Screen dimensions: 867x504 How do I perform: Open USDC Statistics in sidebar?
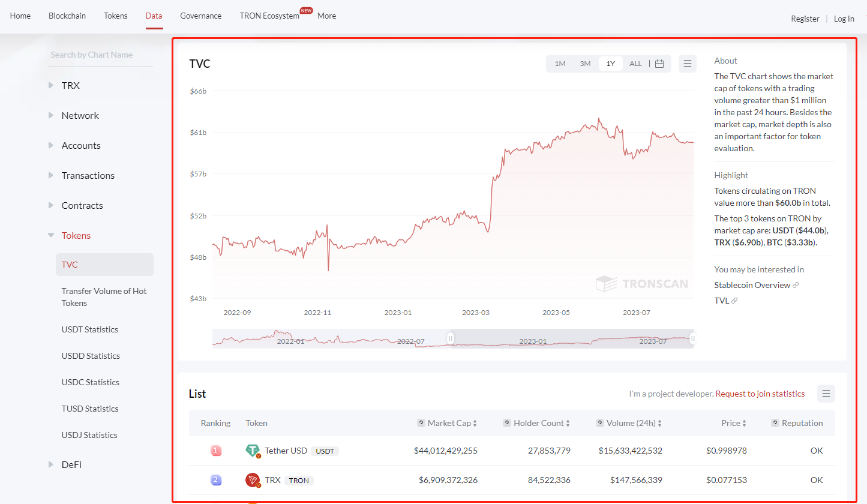point(91,382)
